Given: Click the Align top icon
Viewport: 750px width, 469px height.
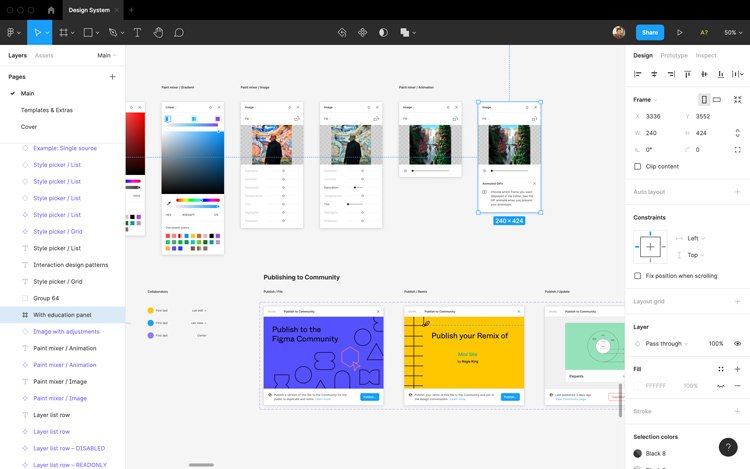Looking at the screenshot, I should 687,74.
